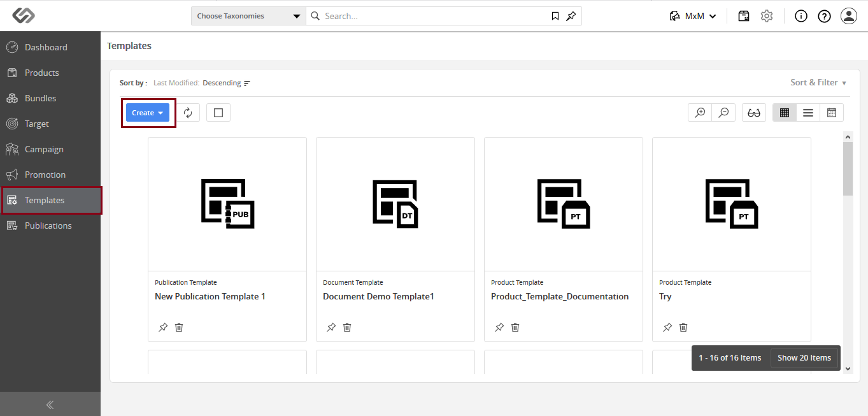The height and width of the screenshot is (416, 868).
Task: Toggle Descending sort order
Action: 226,83
